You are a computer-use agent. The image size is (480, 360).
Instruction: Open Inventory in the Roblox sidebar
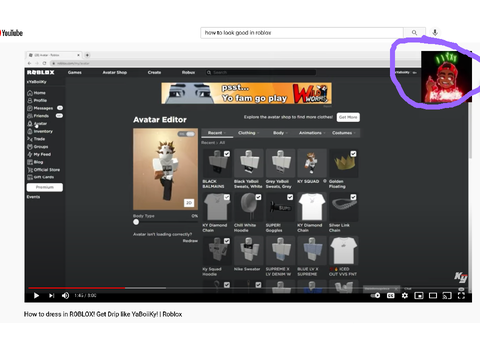click(x=40, y=131)
